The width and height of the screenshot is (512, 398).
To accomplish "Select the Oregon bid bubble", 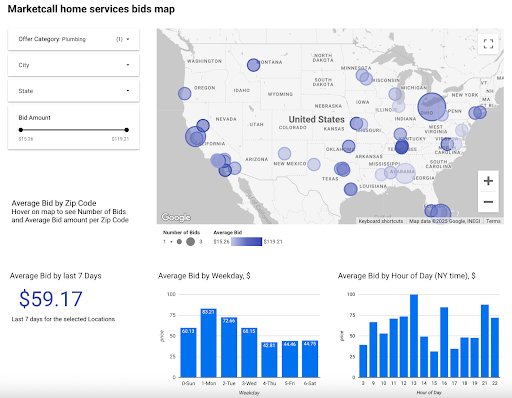I will tap(184, 94).
